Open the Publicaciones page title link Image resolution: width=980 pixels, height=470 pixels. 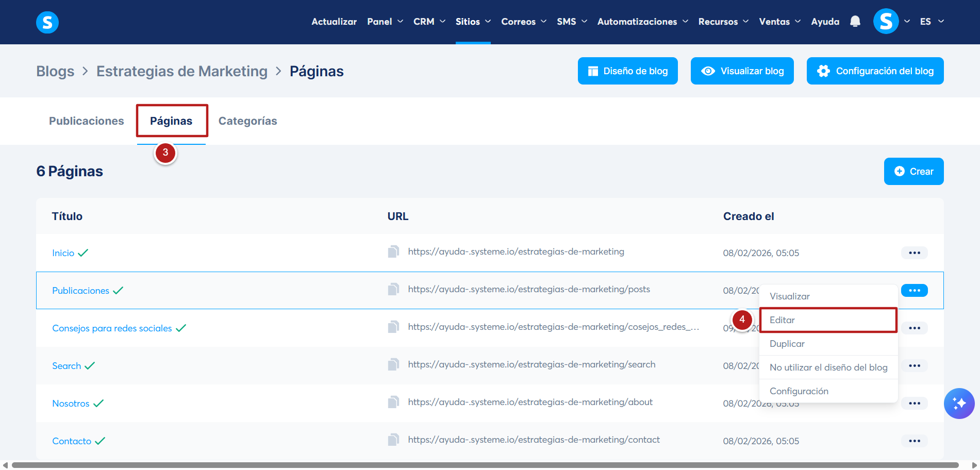pyautogui.click(x=81, y=291)
